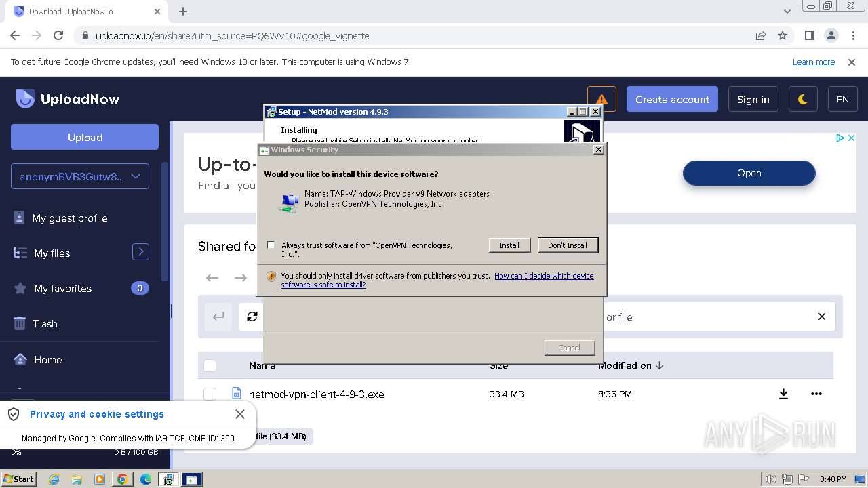Close Privacy and cookie settings popup
Image resolution: width=868 pixels, height=488 pixels.
coord(240,413)
